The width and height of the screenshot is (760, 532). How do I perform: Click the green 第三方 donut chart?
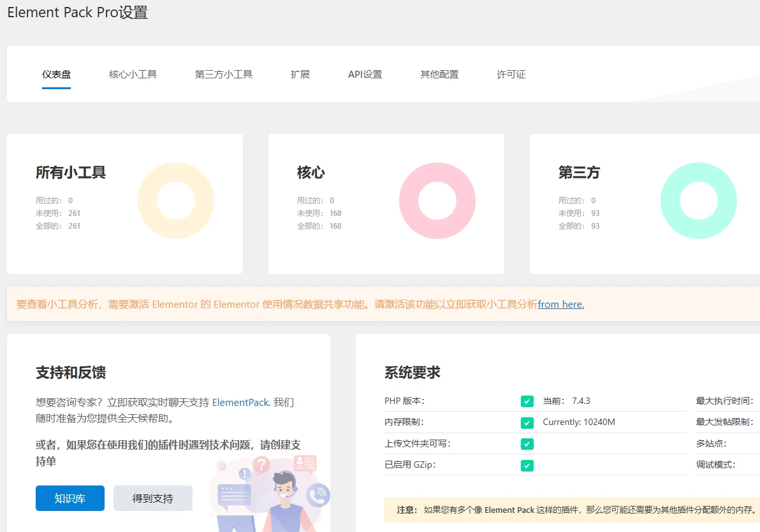point(699,200)
